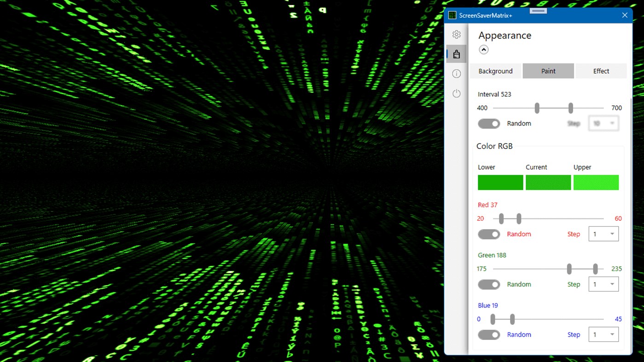The height and width of the screenshot is (362, 644).
Task: Open the Settings gear in the sidebar
Action: pos(456,34)
